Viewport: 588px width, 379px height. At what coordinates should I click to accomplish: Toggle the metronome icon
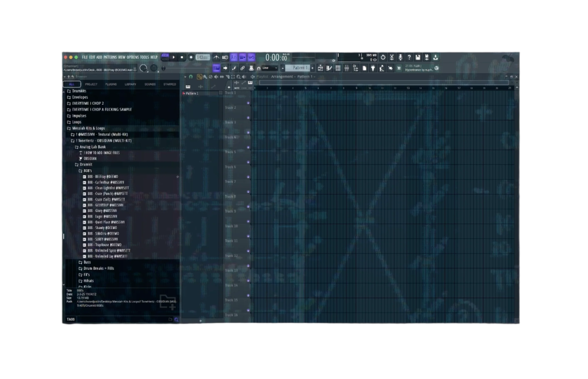click(216, 57)
